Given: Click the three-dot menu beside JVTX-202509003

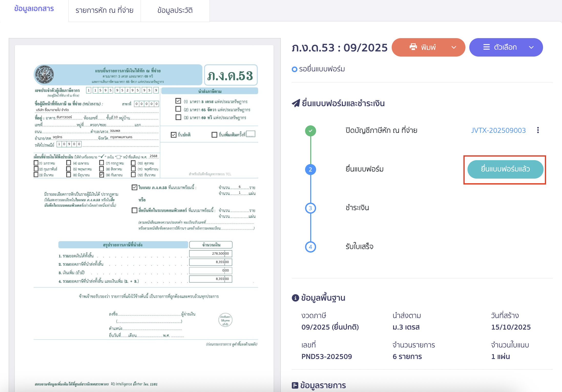Looking at the screenshot, I should point(538,130).
